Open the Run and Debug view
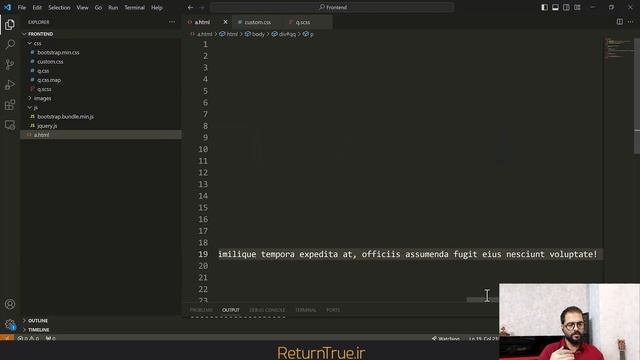This screenshot has height=360, width=640. click(10, 84)
